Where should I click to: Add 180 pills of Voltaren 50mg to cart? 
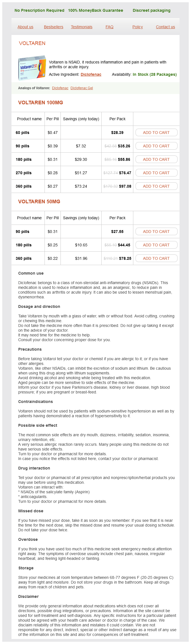[156, 245]
